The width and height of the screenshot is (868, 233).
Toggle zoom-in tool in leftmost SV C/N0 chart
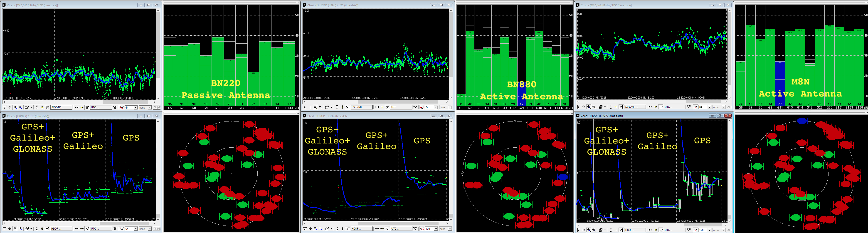(x=15, y=108)
